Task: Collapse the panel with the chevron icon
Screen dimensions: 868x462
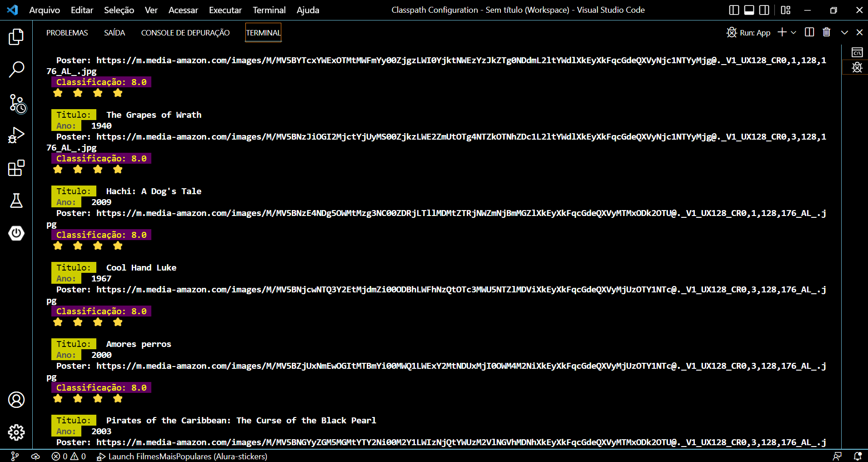Action: (x=844, y=32)
